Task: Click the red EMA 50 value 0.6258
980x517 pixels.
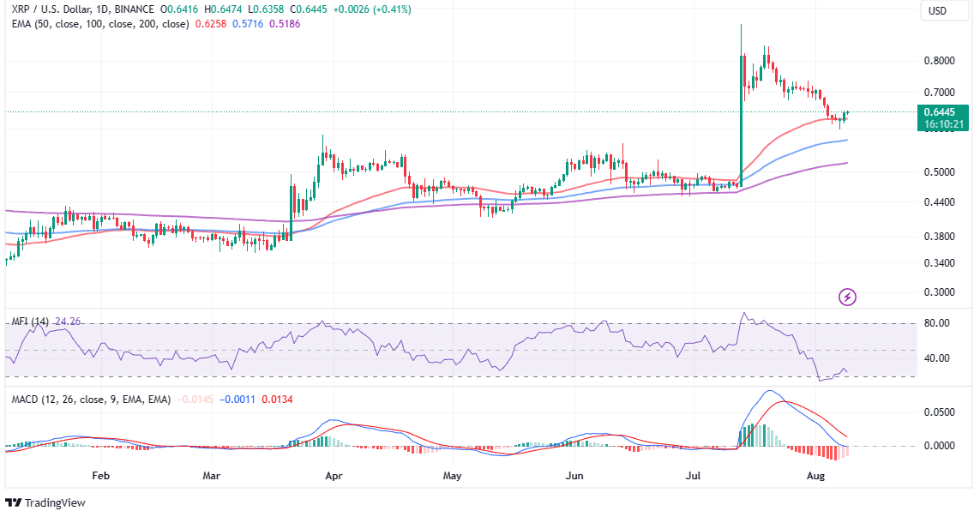Action: point(211,24)
